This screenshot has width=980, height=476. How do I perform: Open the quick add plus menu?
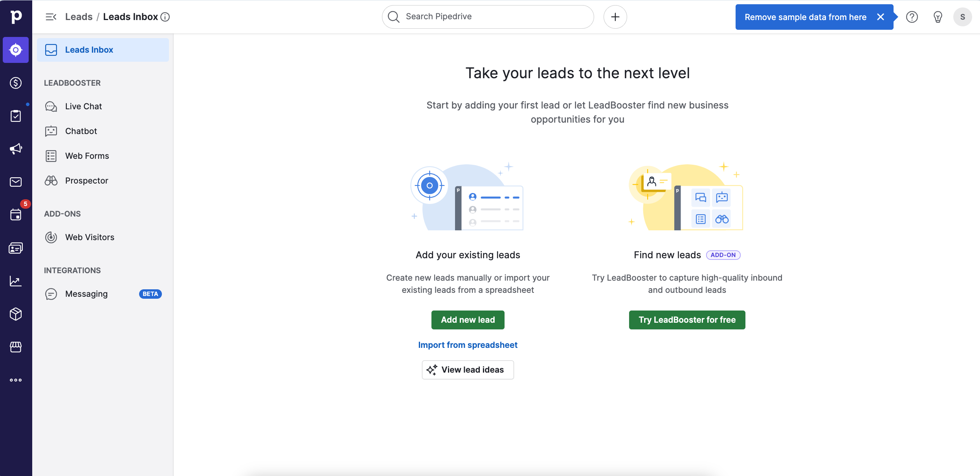615,17
